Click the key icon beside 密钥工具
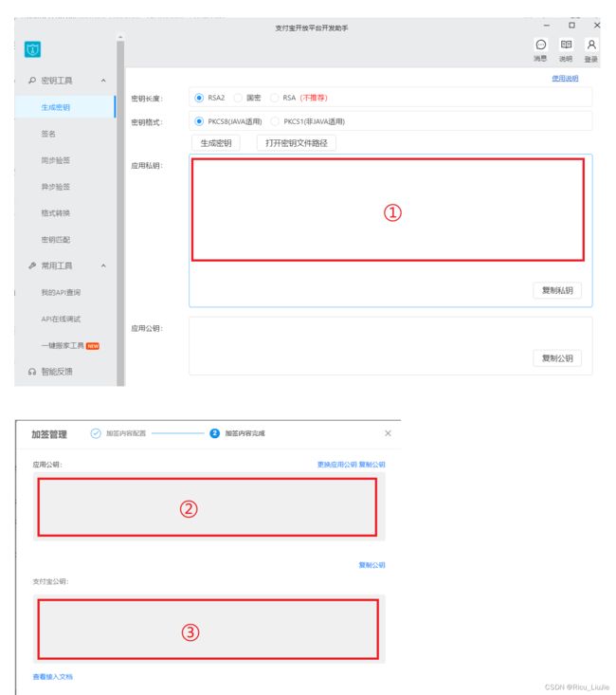The height and width of the screenshot is (695, 616). pyautogui.click(x=32, y=81)
